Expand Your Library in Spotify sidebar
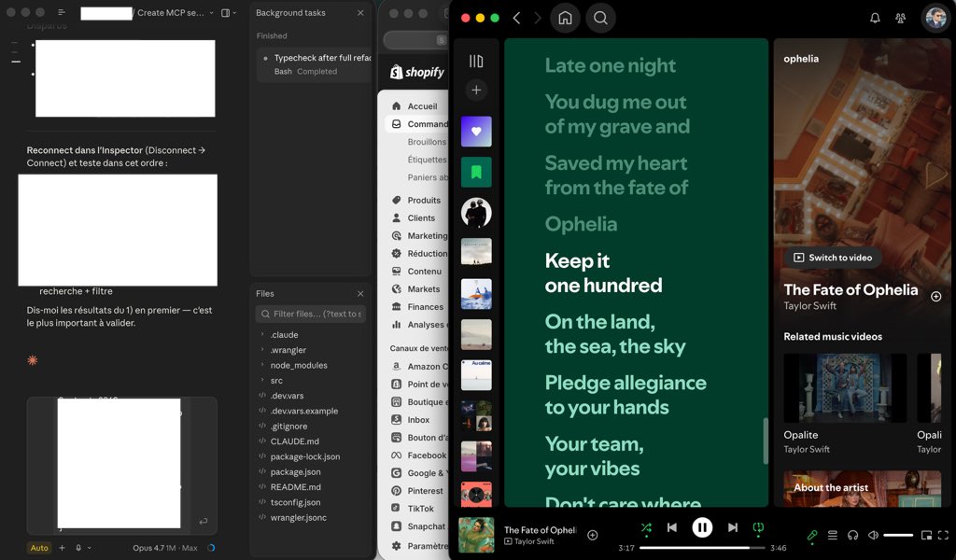956x560 pixels. coord(476,61)
